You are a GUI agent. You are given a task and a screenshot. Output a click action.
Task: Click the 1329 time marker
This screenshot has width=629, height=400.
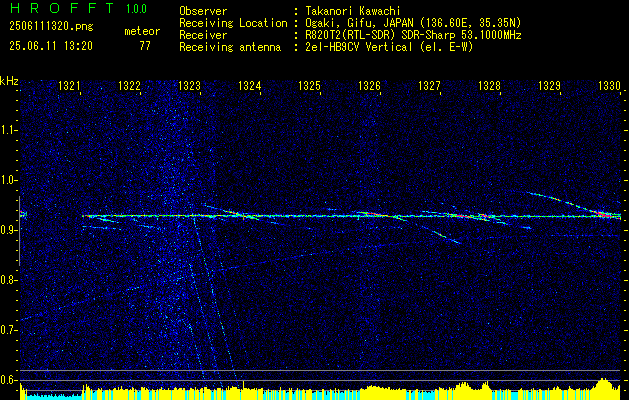tap(549, 85)
